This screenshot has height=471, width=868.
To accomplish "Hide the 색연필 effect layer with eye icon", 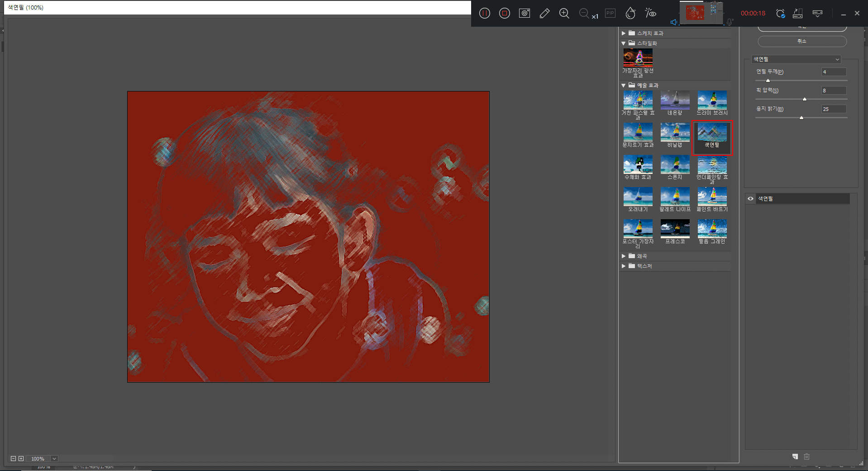I will click(750, 199).
